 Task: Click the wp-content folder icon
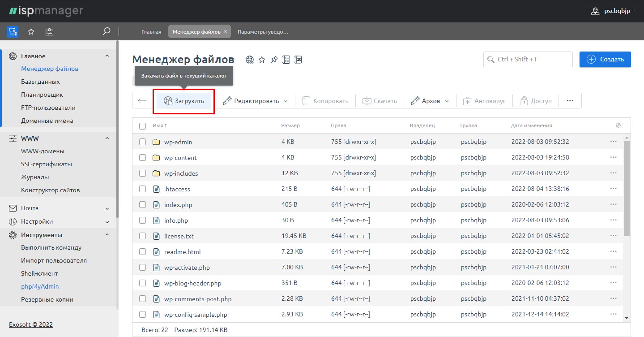156,158
